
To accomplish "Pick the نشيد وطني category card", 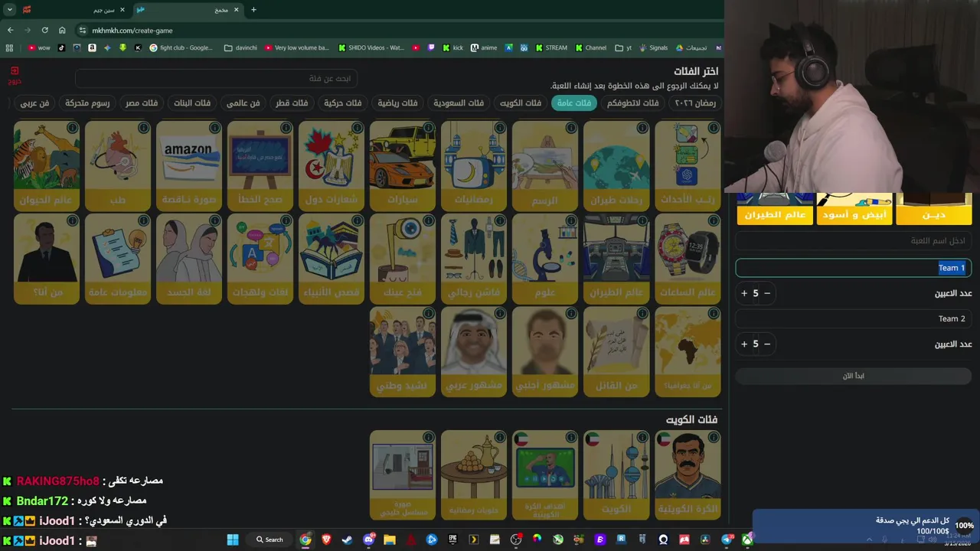I will (403, 351).
